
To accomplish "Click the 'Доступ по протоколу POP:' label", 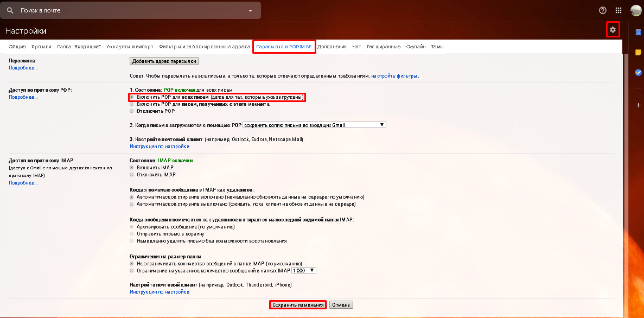I will 40,90.
